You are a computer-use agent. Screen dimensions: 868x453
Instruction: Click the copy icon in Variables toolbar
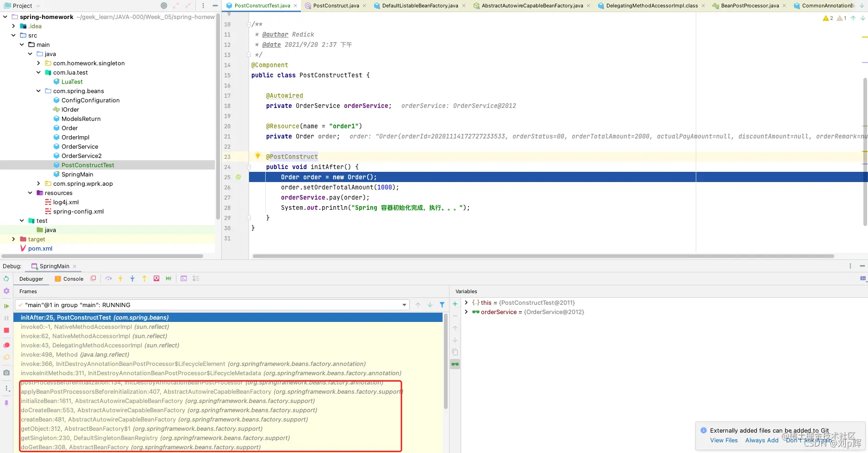pyautogui.click(x=455, y=352)
